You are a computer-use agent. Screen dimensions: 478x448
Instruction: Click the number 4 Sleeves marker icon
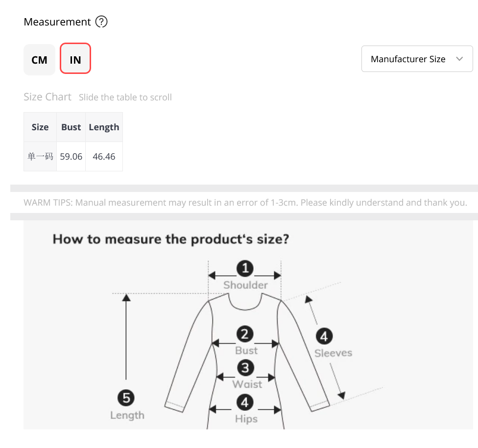324,336
